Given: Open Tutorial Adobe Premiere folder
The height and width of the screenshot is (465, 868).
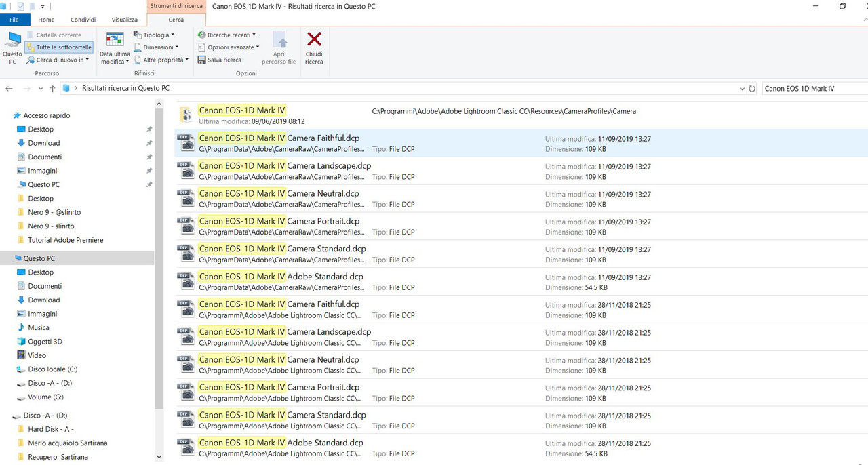Looking at the screenshot, I should point(65,240).
